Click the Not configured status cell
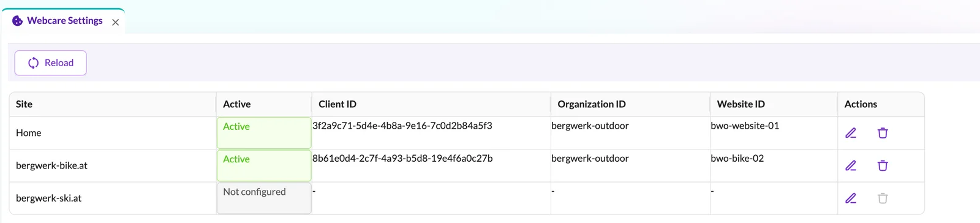Screen dimensions: 980x223 [264, 198]
